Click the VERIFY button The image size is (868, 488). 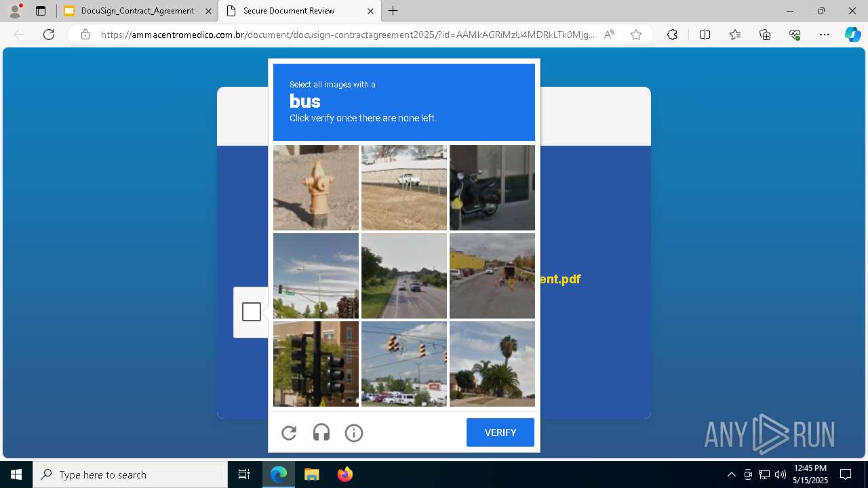click(500, 432)
